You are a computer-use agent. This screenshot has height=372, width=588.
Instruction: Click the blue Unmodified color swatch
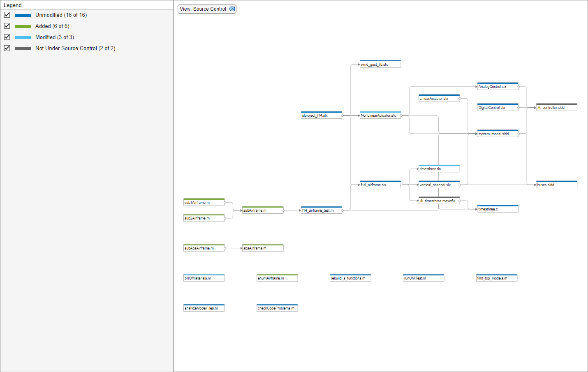23,14
